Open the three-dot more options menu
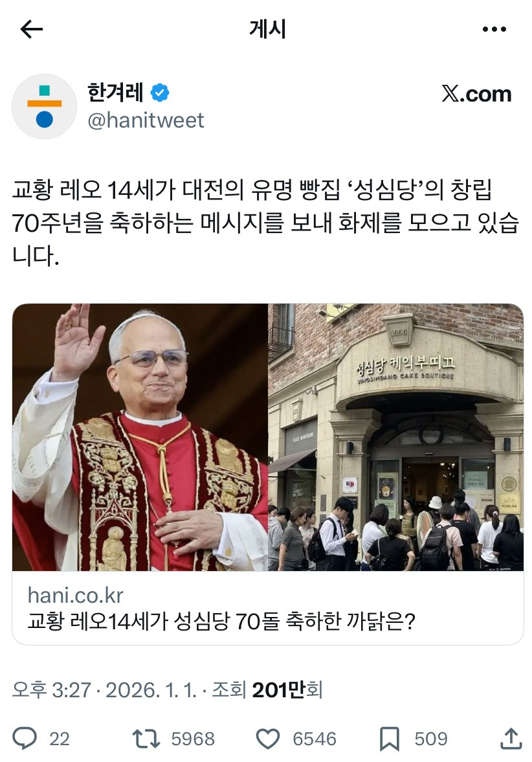Viewport: 532px width, 762px height. pos(494,29)
